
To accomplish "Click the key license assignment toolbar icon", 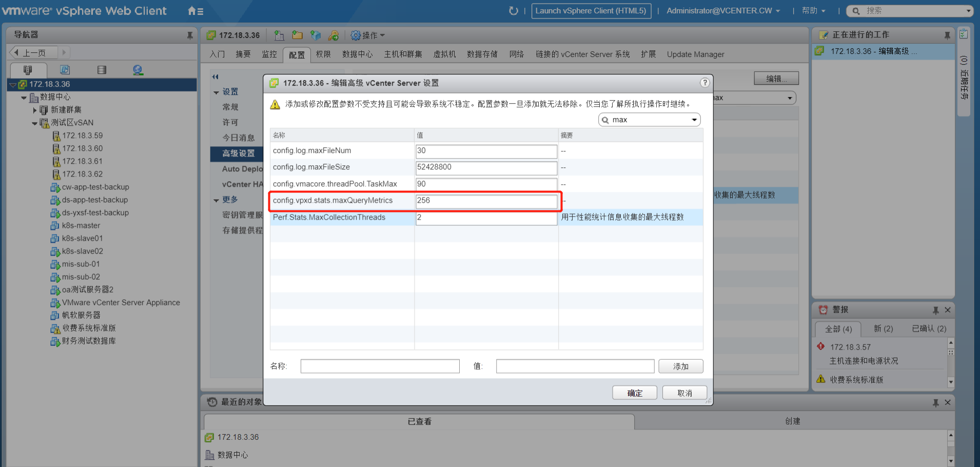I will [x=334, y=35].
